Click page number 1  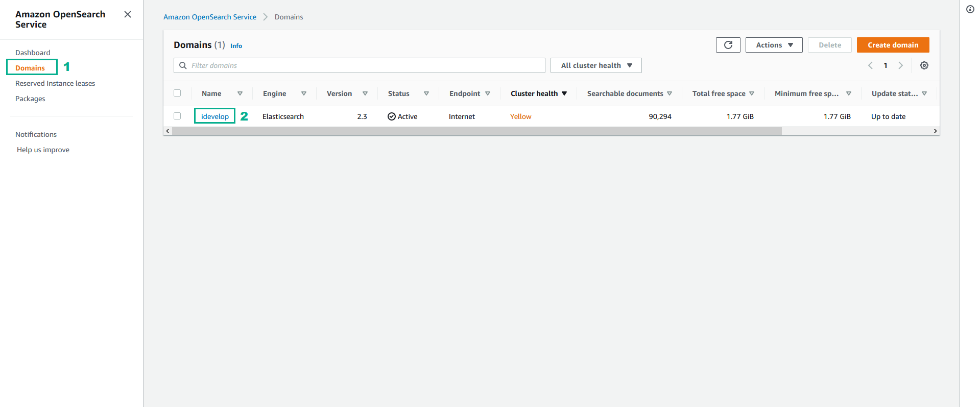pyautogui.click(x=886, y=65)
